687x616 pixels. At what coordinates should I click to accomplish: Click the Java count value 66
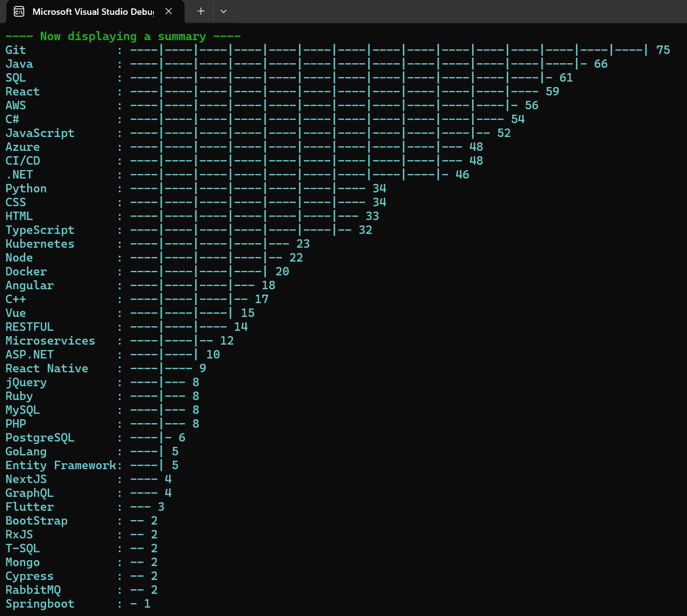pos(600,64)
